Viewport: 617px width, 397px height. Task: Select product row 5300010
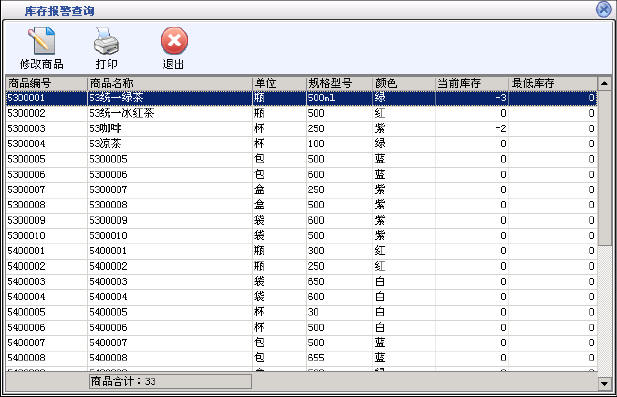(301, 236)
